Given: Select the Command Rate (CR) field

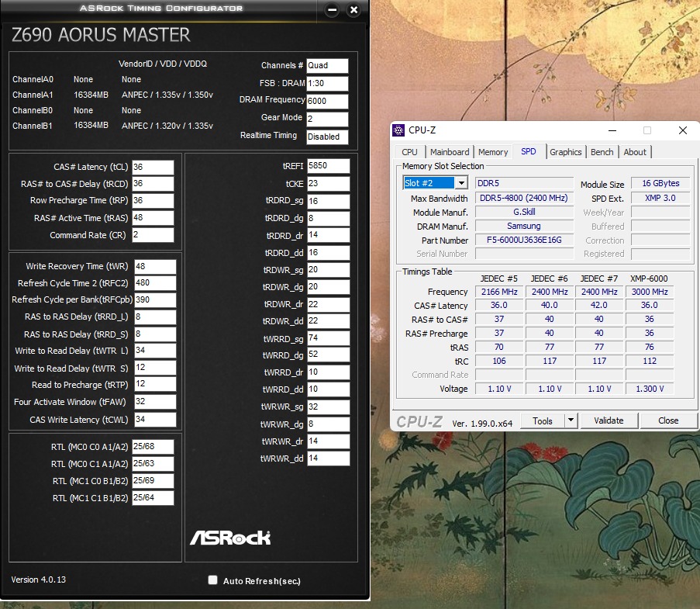Looking at the screenshot, I should pos(153,234).
